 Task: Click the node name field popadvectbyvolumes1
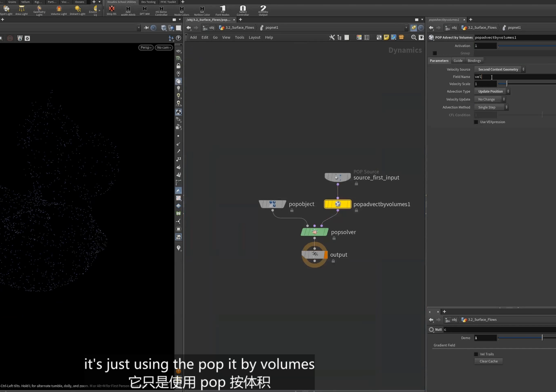(x=515, y=37)
